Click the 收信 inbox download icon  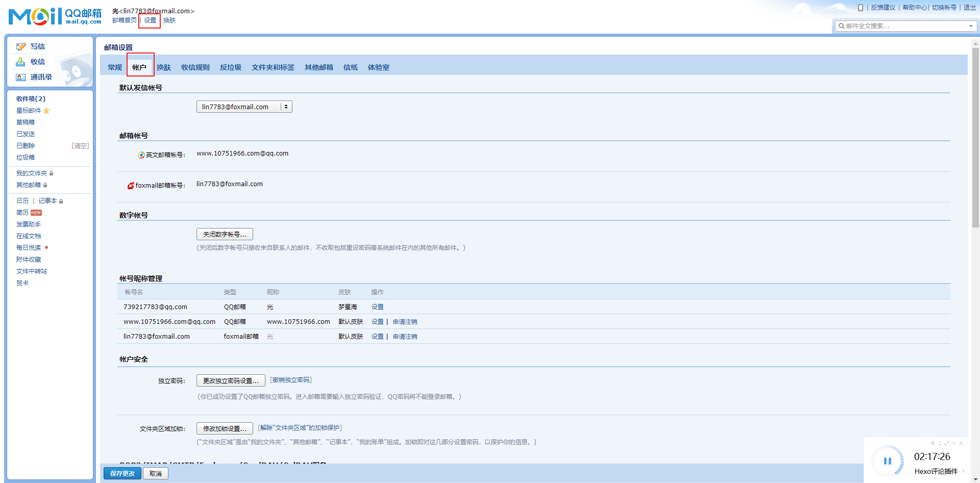pos(20,62)
